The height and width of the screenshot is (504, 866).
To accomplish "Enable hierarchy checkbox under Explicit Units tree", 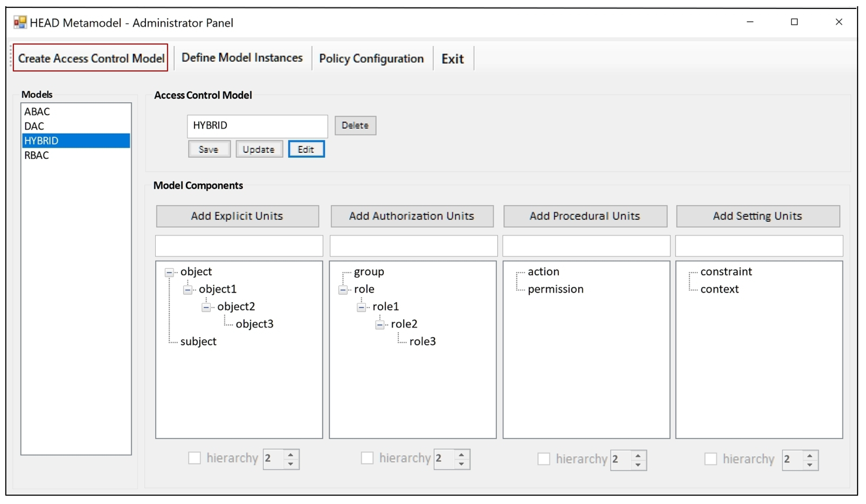I will click(x=195, y=458).
